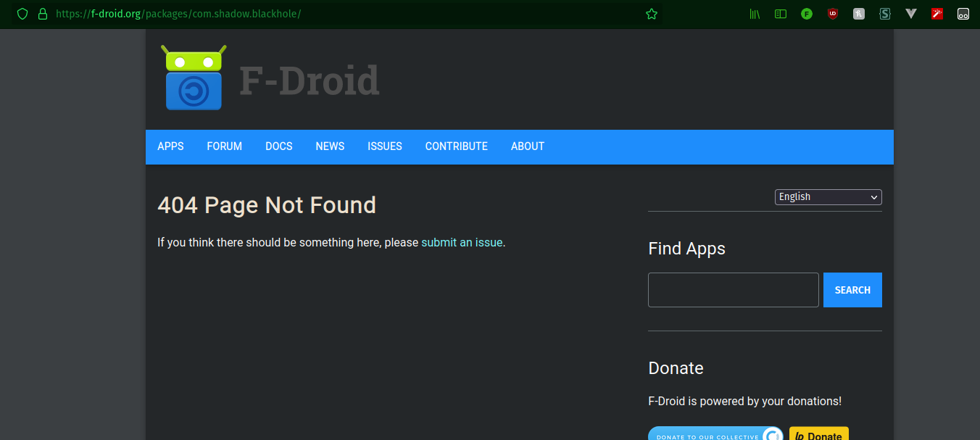The image size is (980, 440).
Task: Click the site security padlock icon
Action: 43,14
